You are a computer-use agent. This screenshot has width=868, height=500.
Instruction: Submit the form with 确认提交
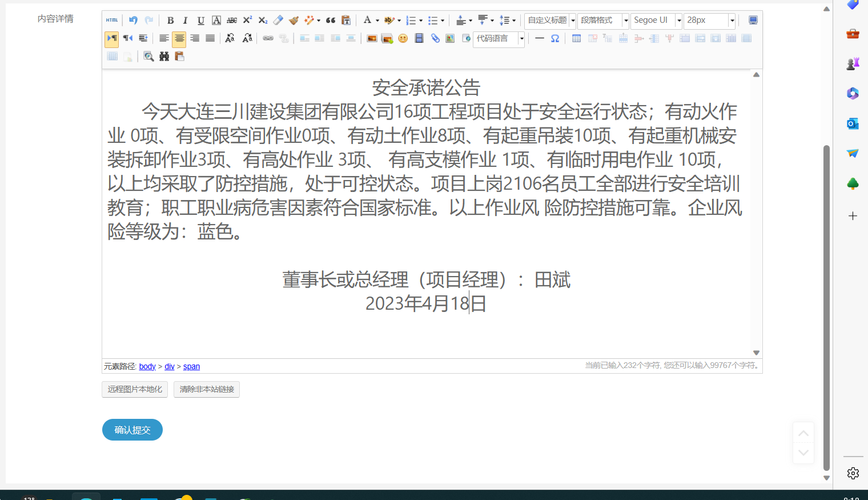click(132, 430)
